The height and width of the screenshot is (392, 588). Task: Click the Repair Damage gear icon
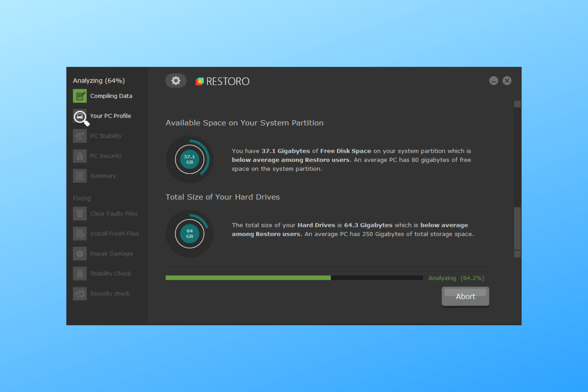coord(80,254)
